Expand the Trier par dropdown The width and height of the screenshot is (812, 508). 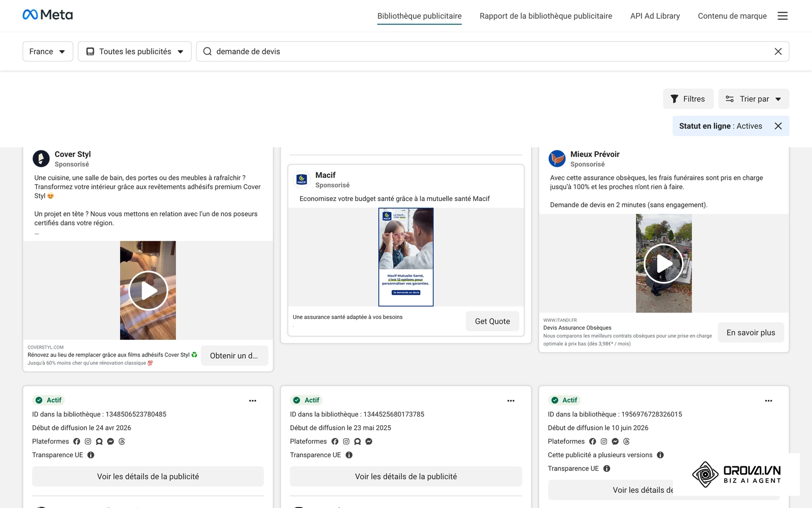pyautogui.click(x=754, y=99)
